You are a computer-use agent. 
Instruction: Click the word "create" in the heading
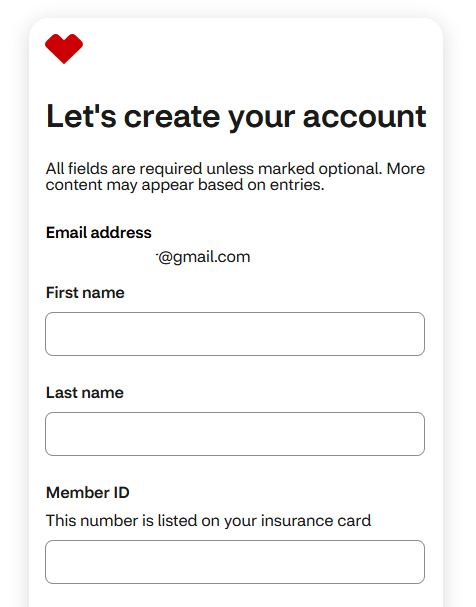click(x=172, y=117)
